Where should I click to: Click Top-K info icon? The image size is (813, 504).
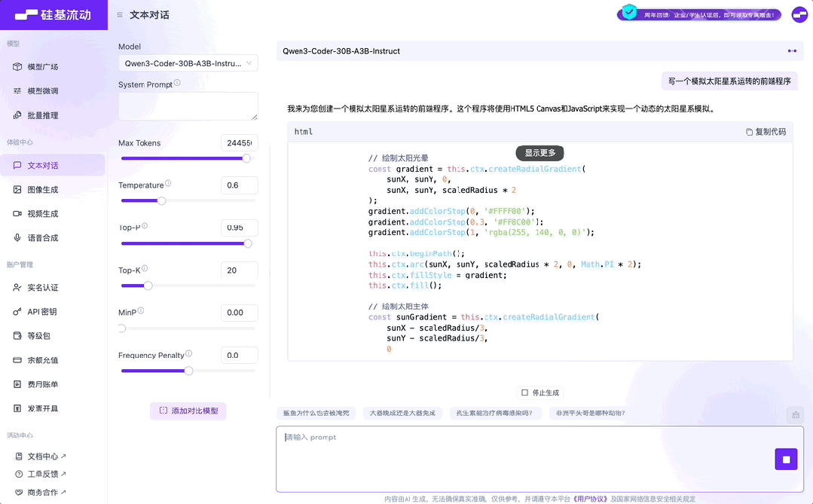pos(145,268)
